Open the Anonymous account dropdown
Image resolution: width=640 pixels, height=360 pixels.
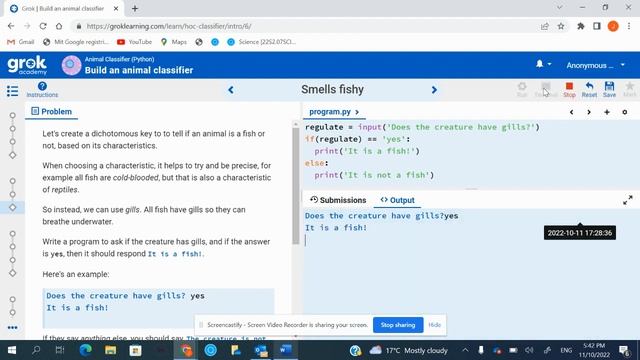tap(596, 65)
